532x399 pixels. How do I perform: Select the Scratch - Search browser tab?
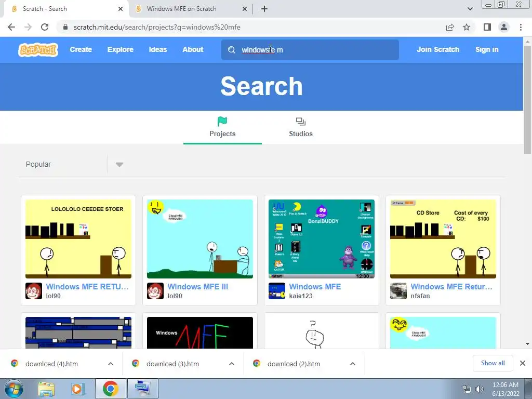point(66,9)
